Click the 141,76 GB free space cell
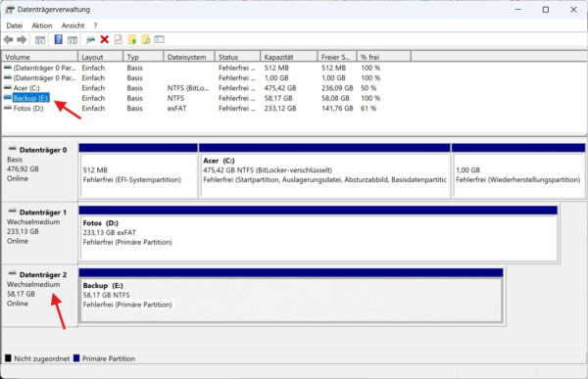The height and width of the screenshot is (379, 588). 337,109
